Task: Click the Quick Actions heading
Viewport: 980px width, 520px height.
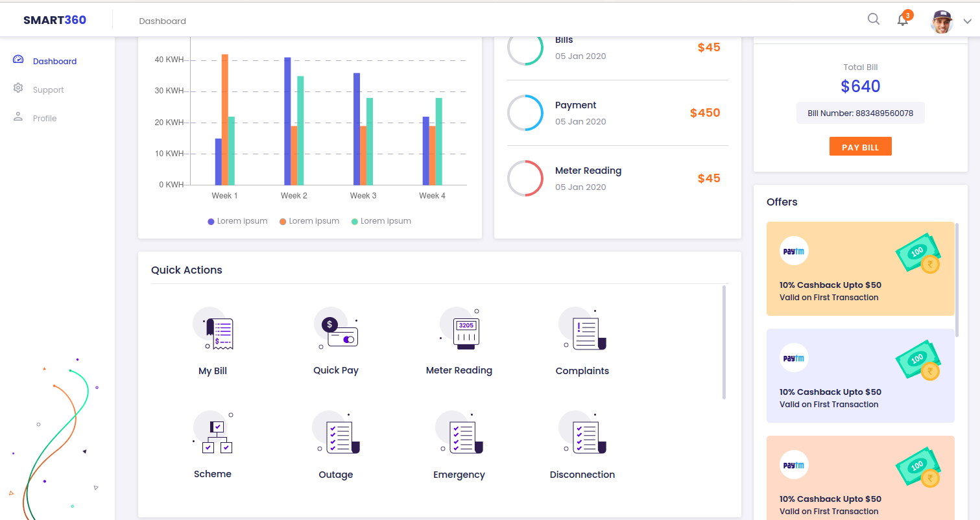Action: click(x=187, y=270)
